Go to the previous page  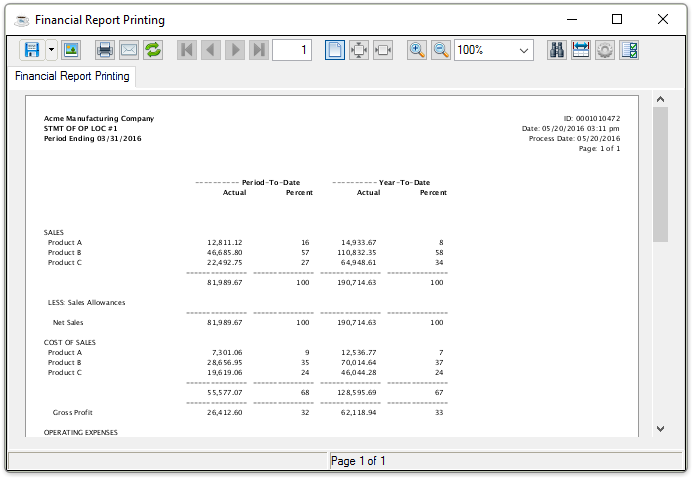click(x=211, y=50)
